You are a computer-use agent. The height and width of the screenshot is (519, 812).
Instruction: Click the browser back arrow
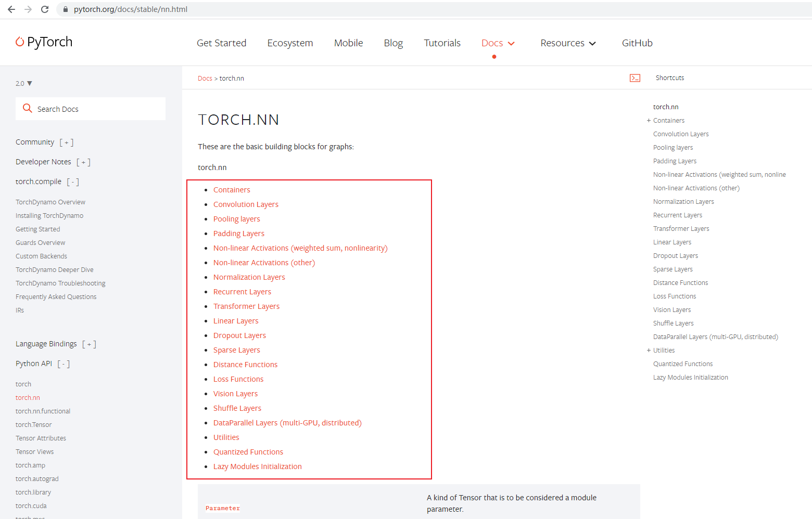click(11, 9)
